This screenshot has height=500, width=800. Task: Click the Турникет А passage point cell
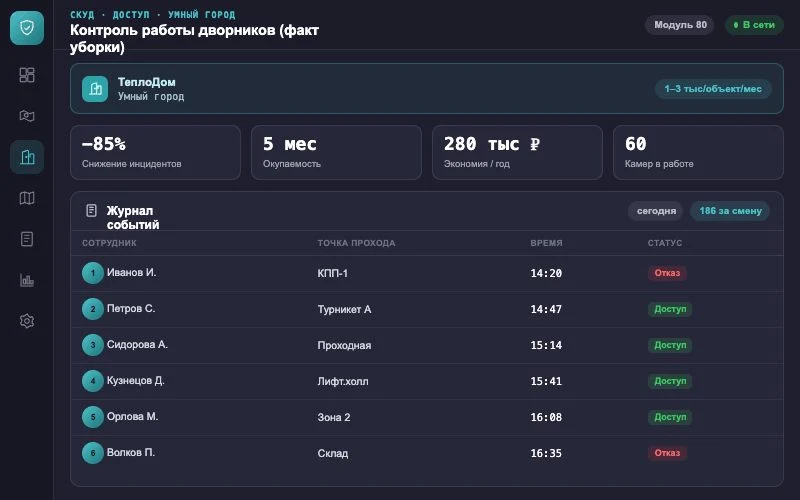click(x=344, y=309)
